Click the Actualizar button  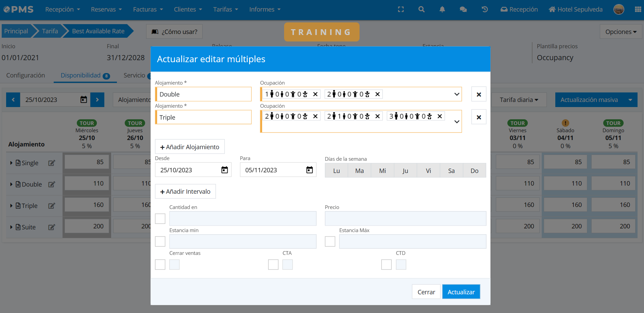[x=461, y=292]
